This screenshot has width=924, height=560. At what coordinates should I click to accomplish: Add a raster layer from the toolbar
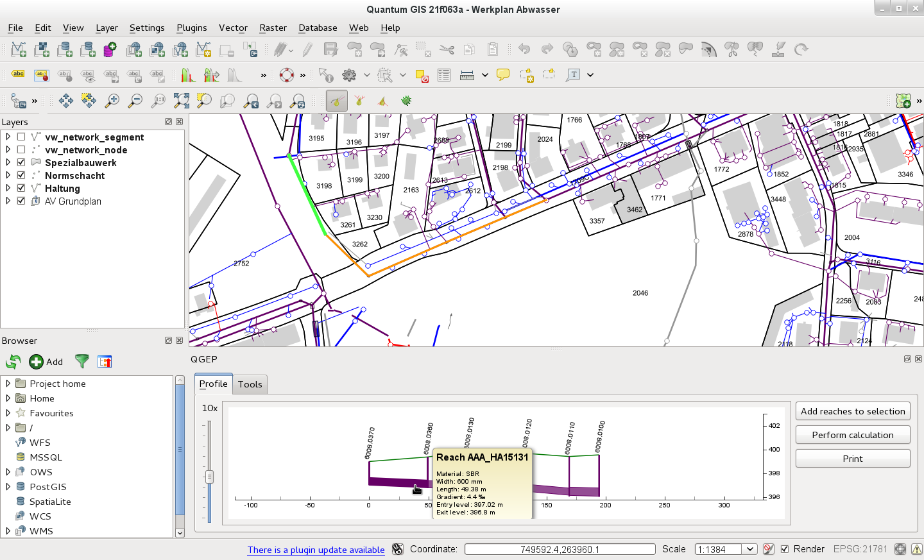[42, 49]
